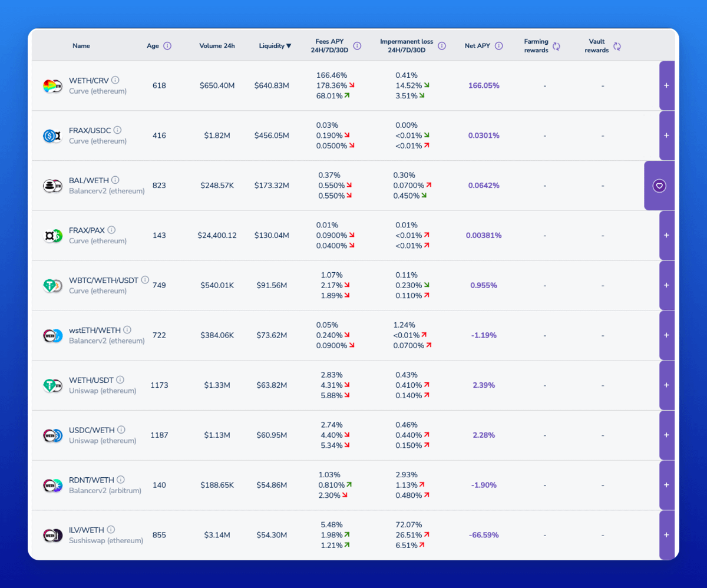Click the info icon next to Age header
The image size is (707, 588).
tap(167, 46)
